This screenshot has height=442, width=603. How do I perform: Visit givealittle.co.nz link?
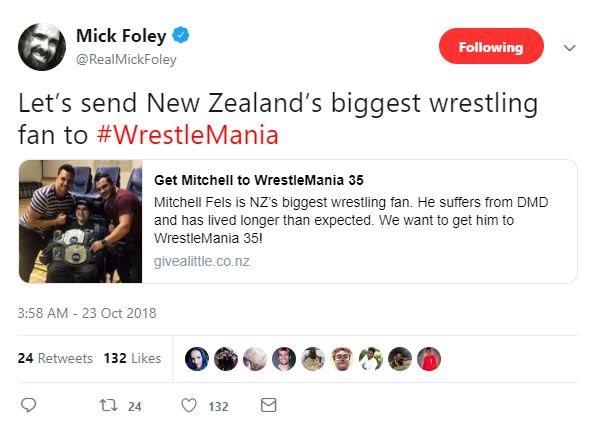200,260
